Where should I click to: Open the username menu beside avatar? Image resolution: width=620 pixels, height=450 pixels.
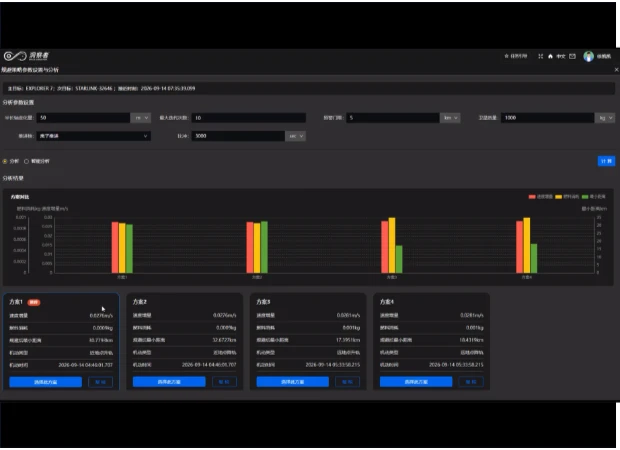point(604,56)
